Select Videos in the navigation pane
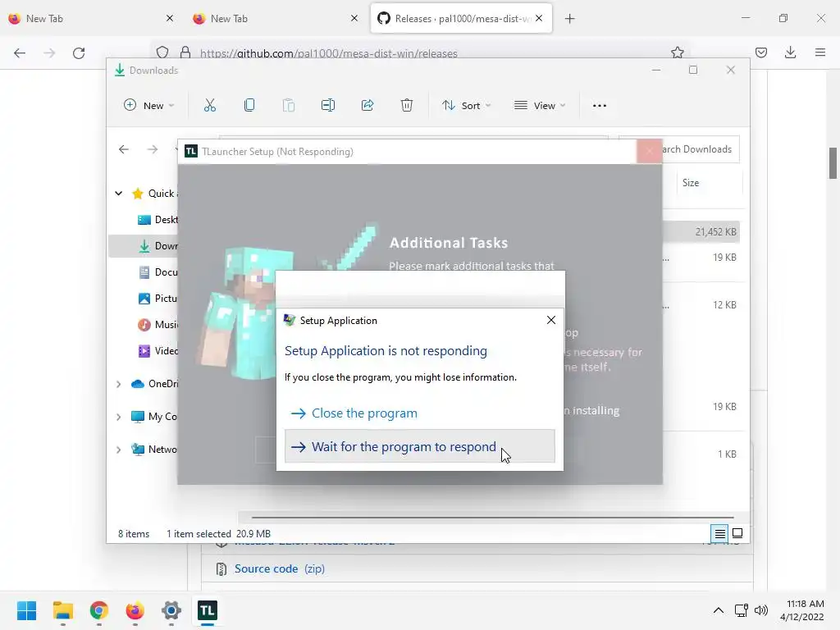The height and width of the screenshot is (630, 840). [x=157, y=351]
